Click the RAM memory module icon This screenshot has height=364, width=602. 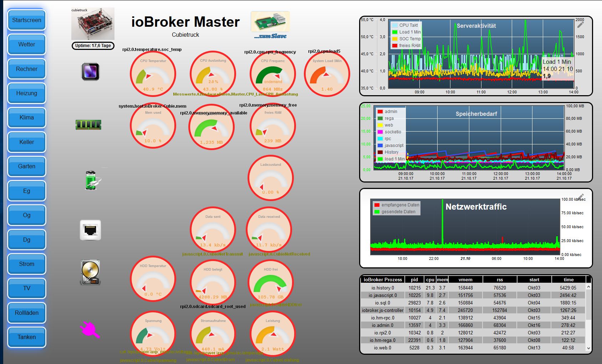[x=88, y=124]
